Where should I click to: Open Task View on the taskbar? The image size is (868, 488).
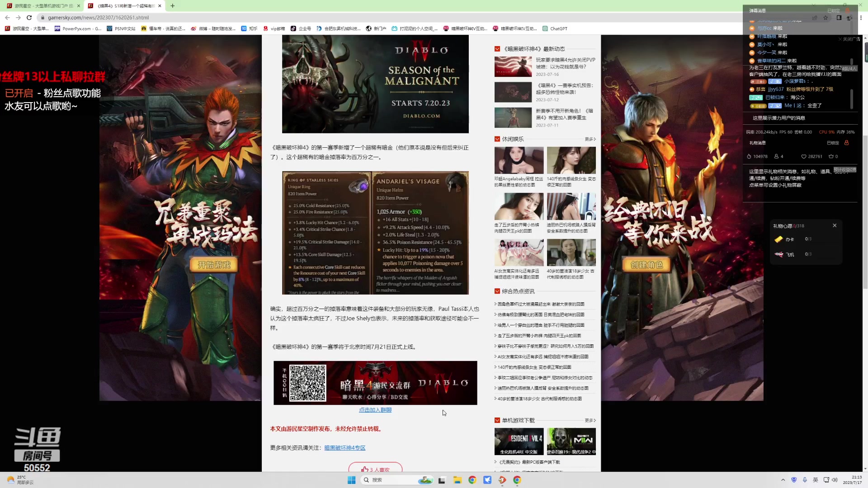(442, 480)
